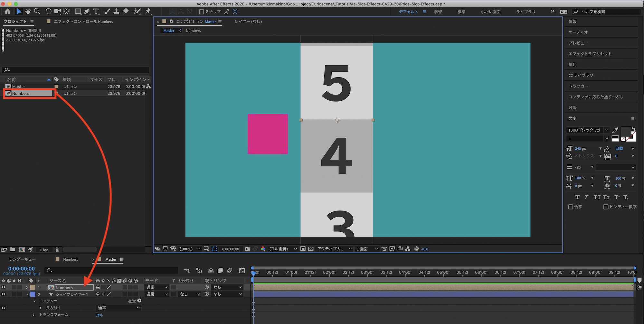Select the Rectangle shape tool

click(x=78, y=11)
